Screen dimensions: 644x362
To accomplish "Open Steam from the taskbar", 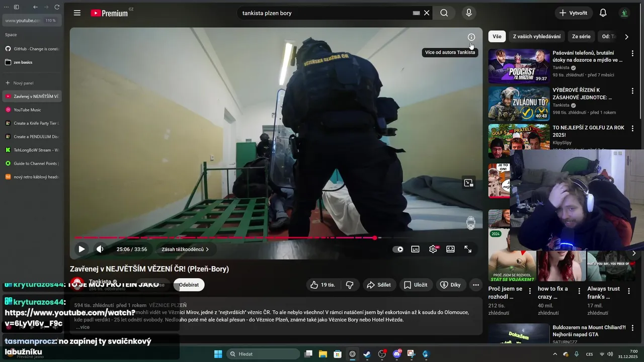I will (x=367, y=354).
